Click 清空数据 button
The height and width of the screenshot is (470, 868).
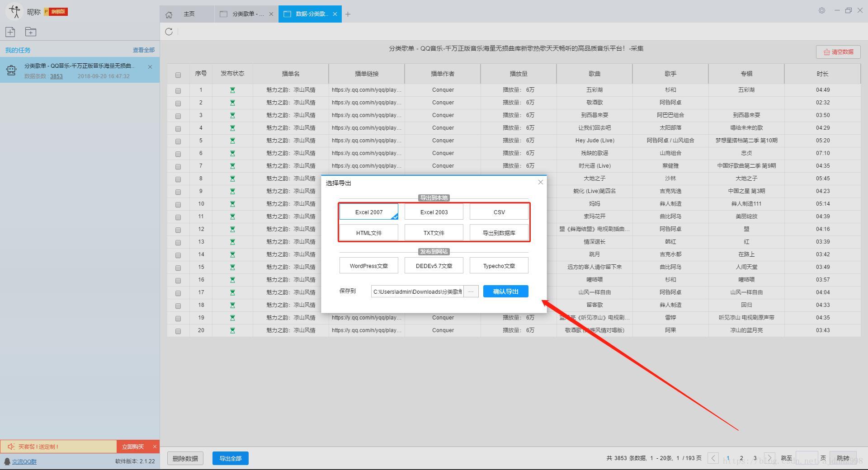pyautogui.click(x=838, y=52)
